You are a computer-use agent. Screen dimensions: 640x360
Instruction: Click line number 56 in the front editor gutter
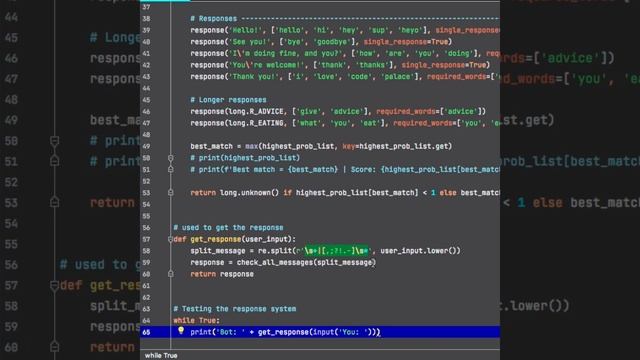[146, 228]
